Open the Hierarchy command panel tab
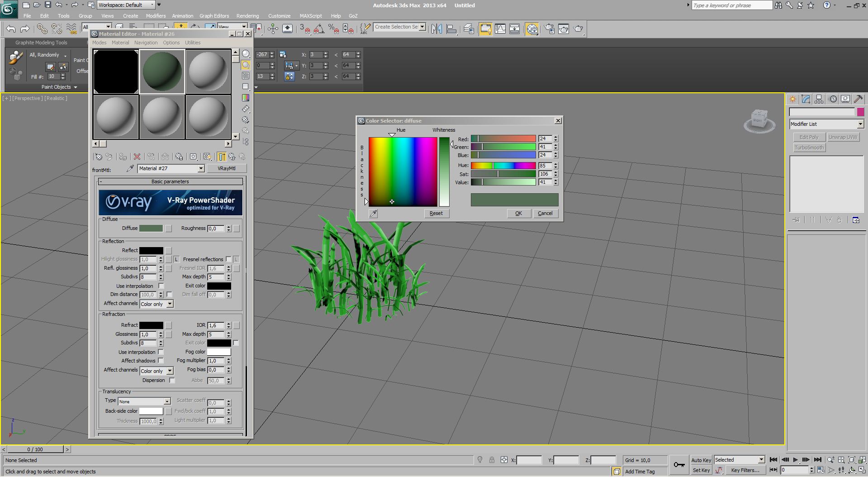This screenshot has width=868, height=477. click(819, 99)
